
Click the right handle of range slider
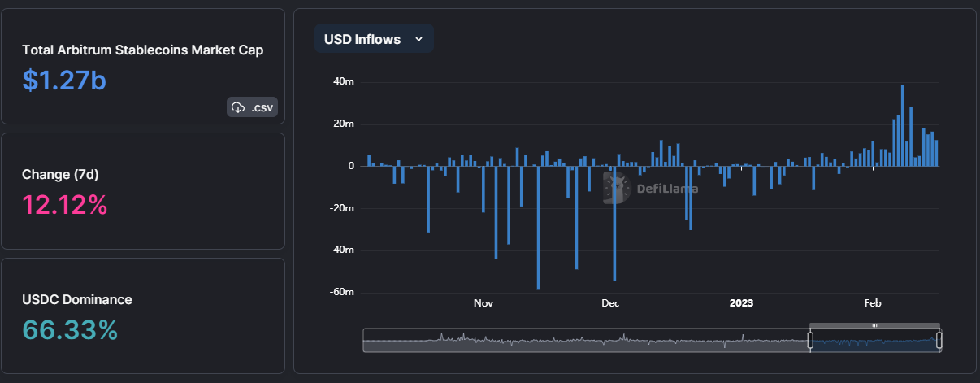click(939, 340)
